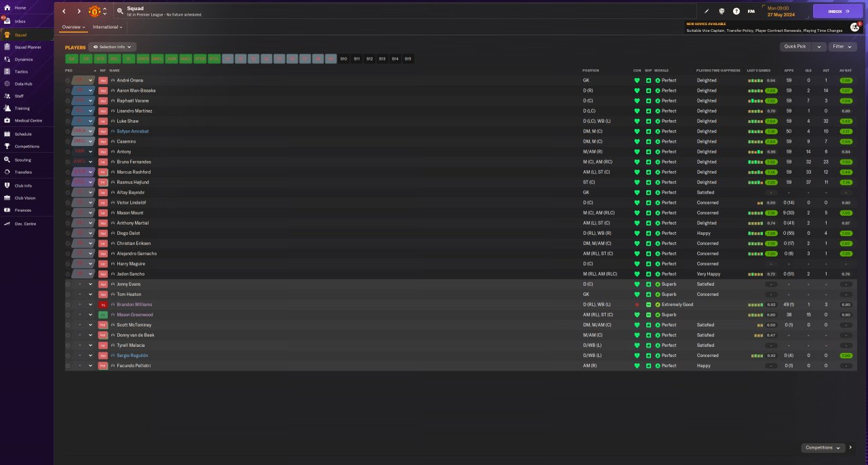868x465 pixels.
Task: Click the Quick Pick button
Action: coord(795,47)
